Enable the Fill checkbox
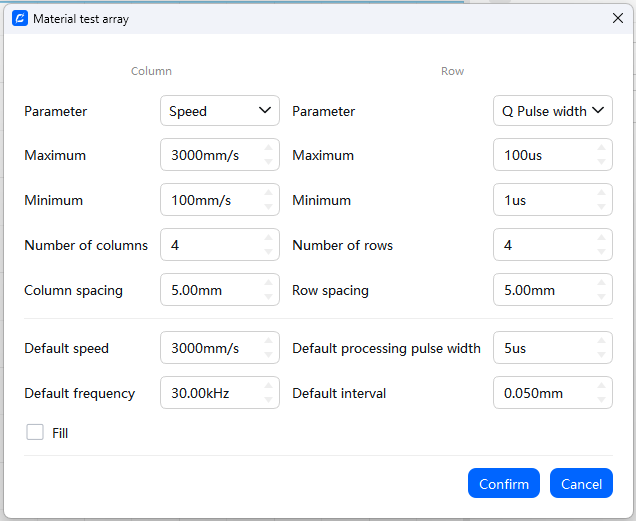The image size is (636, 521). coord(35,433)
